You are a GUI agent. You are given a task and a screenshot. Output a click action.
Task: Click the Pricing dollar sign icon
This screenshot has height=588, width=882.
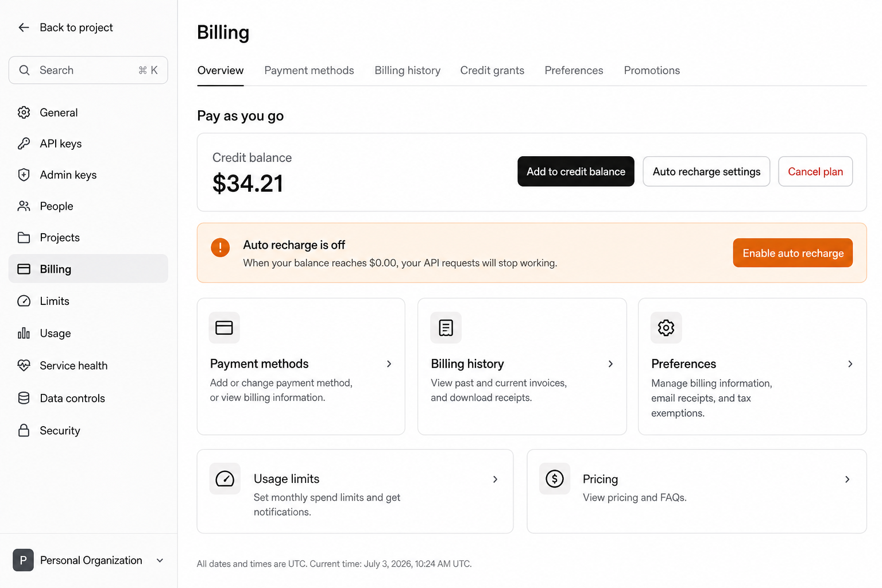(x=555, y=478)
